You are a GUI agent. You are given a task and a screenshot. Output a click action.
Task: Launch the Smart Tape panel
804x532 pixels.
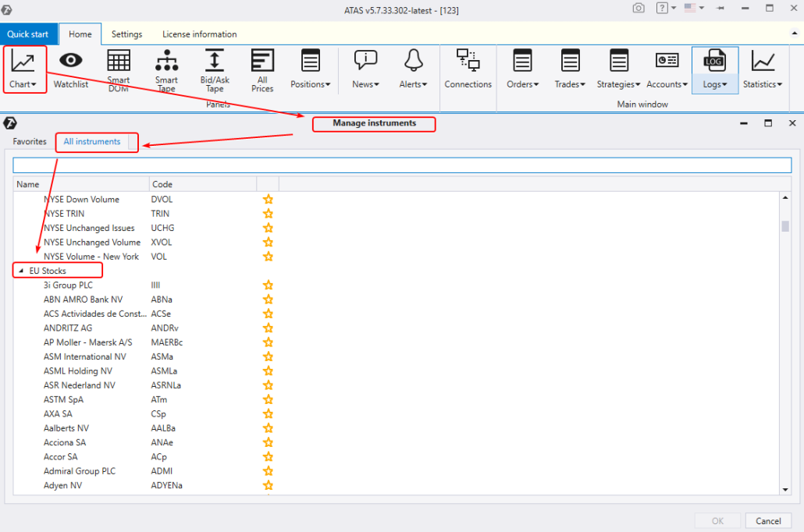point(166,69)
